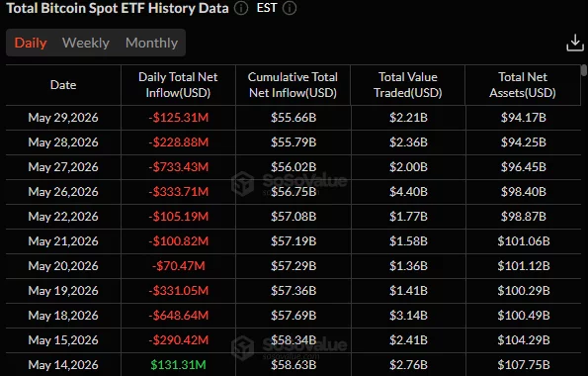588x376 pixels.
Task: Click the Total Value Traded header
Action: click(x=408, y=85)
